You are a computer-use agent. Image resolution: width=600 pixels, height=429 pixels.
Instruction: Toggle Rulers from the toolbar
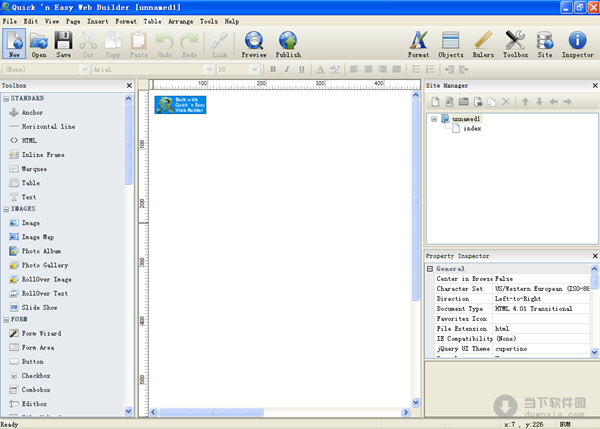pyautogui.click(x=483, y=44)
